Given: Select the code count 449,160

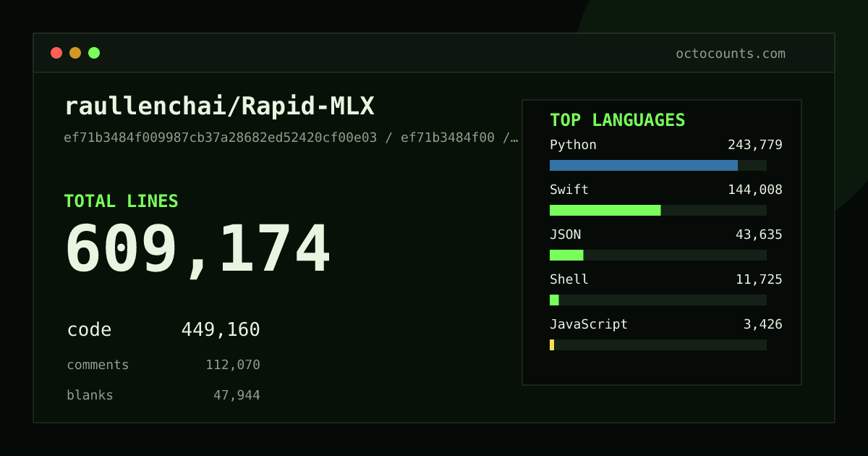Looking at the screenshot, I should 221,330.
